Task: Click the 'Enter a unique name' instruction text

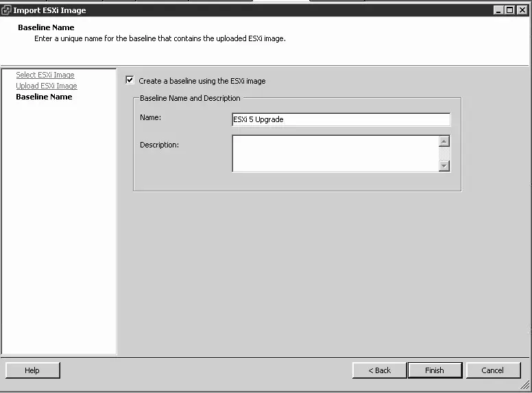Action: coord(160,38)
